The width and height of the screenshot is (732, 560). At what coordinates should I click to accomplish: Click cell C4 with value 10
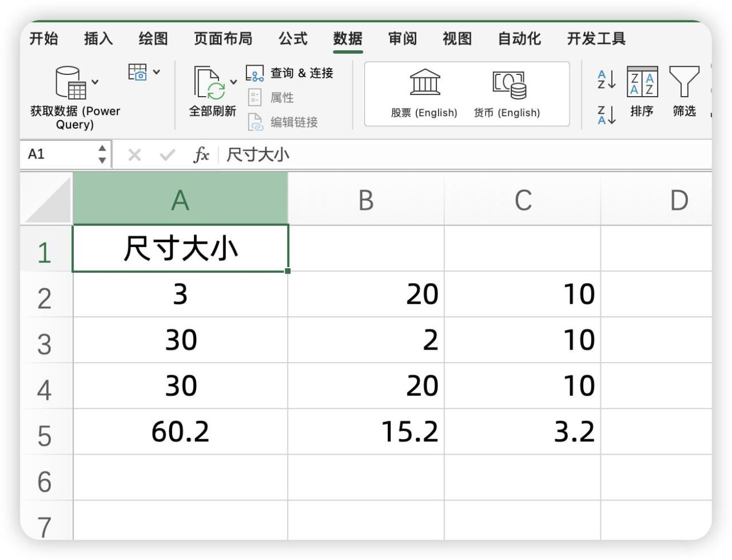tap(523, 386)
